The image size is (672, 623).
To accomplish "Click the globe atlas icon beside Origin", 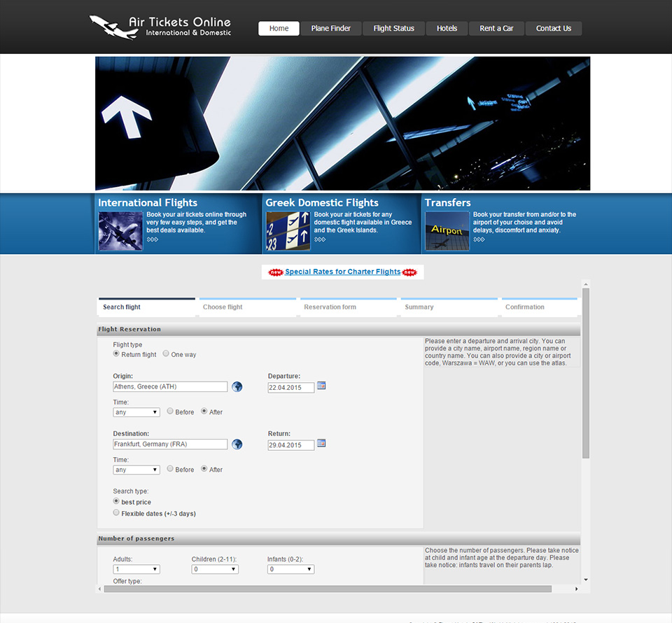I will pos(237,386).
